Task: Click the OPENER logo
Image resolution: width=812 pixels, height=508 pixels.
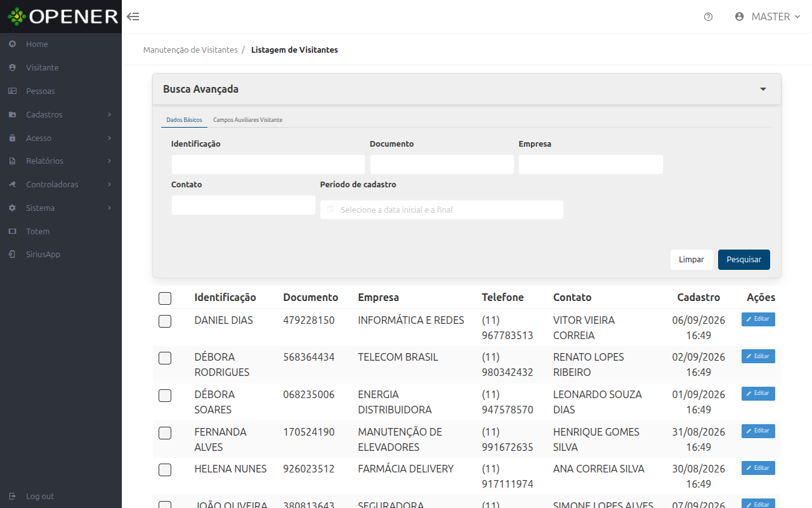Action: [63, 17]
